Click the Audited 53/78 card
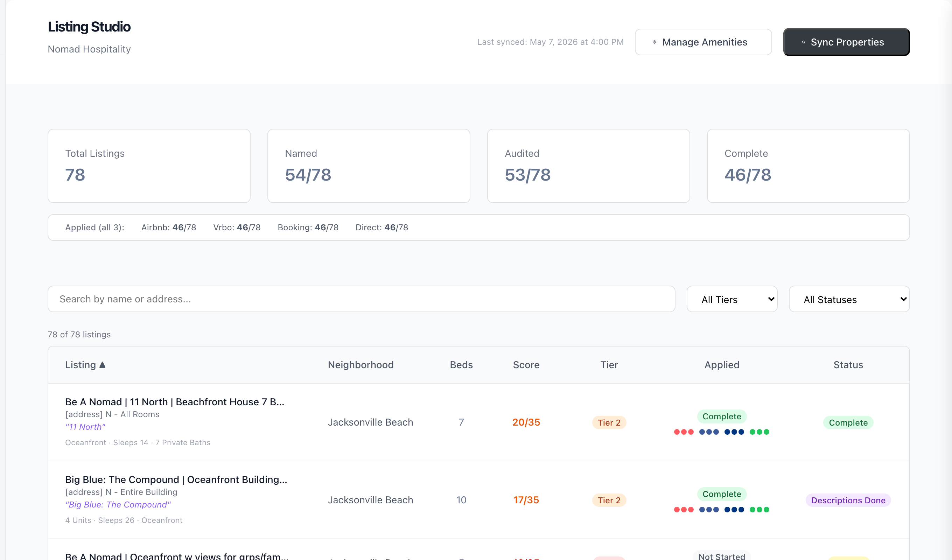Image resolution: width=952 pixels, height=560 pixels. 589,166
